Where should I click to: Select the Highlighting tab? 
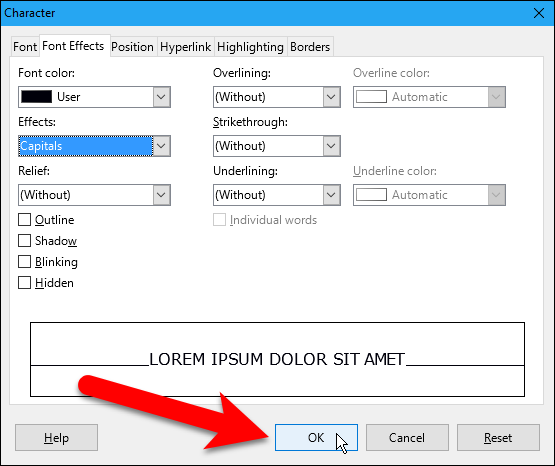250,47
